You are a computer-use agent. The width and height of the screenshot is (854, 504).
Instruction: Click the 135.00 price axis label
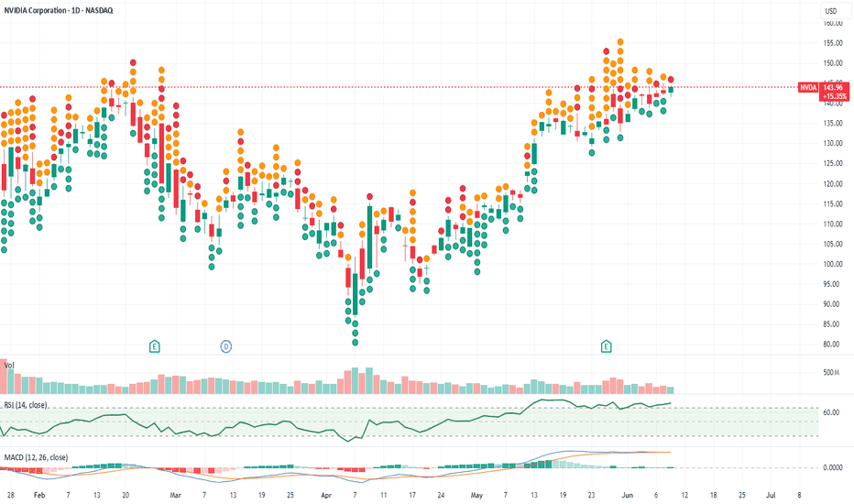pyautogui.click(x=833, y=123)
